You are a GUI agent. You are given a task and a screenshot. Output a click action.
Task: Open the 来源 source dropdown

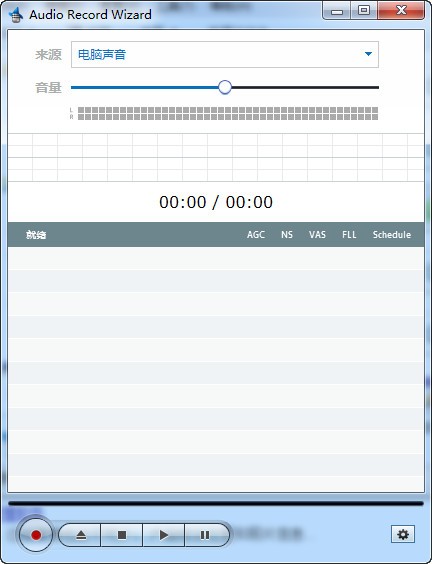coord(225,54)
